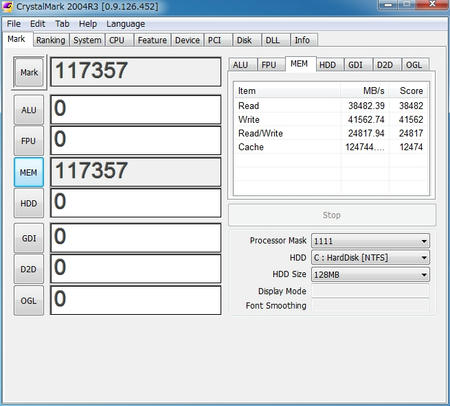The height and width of the screenshot is (406, 450).
Task: Select the OGL results tab
Action: [x=414, y=65]
